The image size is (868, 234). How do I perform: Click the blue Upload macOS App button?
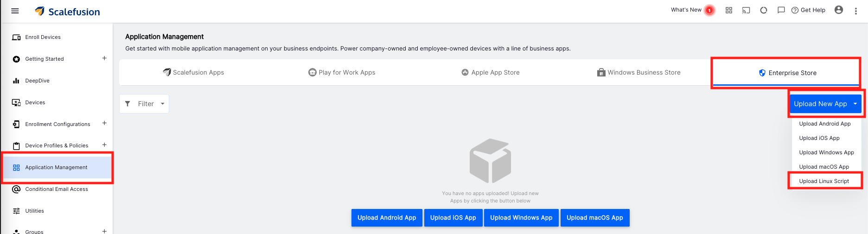(595, 218)
